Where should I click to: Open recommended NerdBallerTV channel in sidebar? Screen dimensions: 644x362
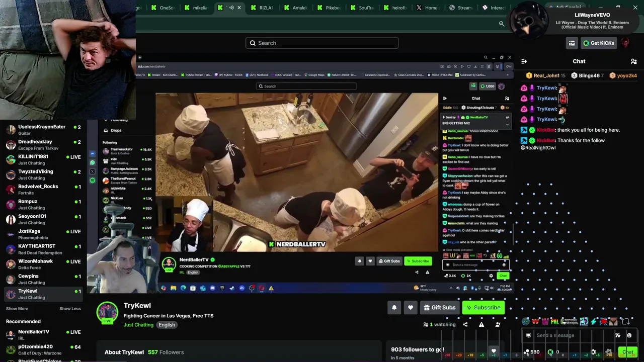[x=43, y=335]
